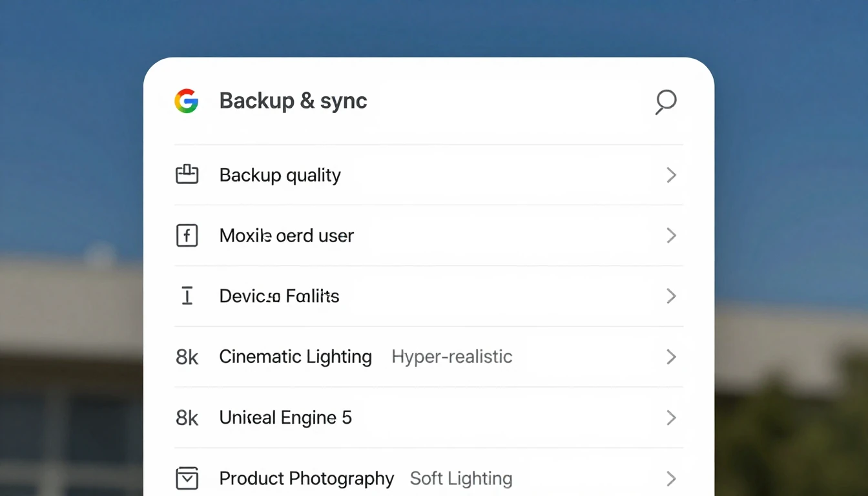
Task: Open the Backup quality menu item
Action: (280, 175)
